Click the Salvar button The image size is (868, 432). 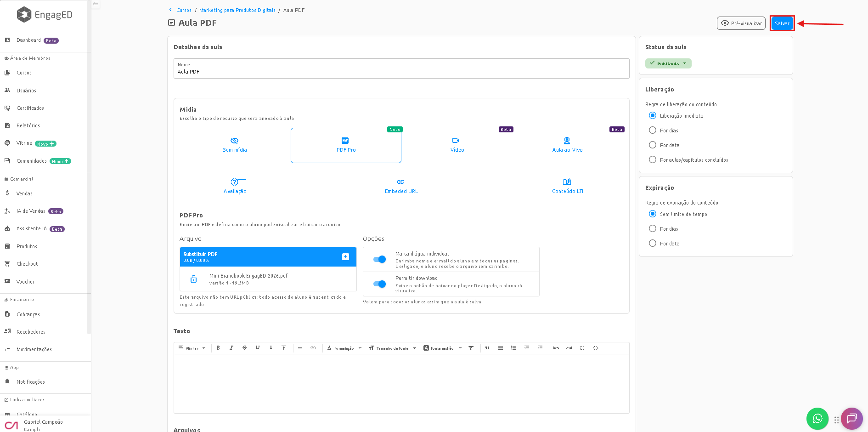pos(782,23)
